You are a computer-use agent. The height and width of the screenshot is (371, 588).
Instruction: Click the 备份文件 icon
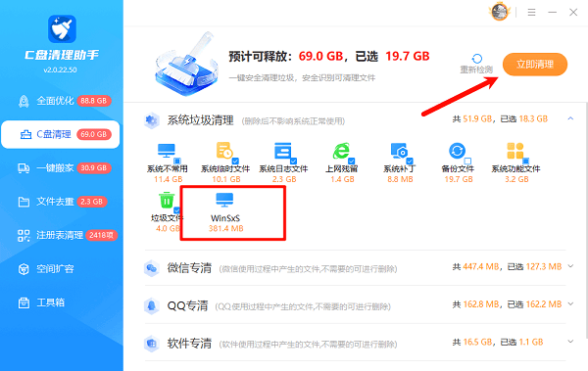coord(457,151)
